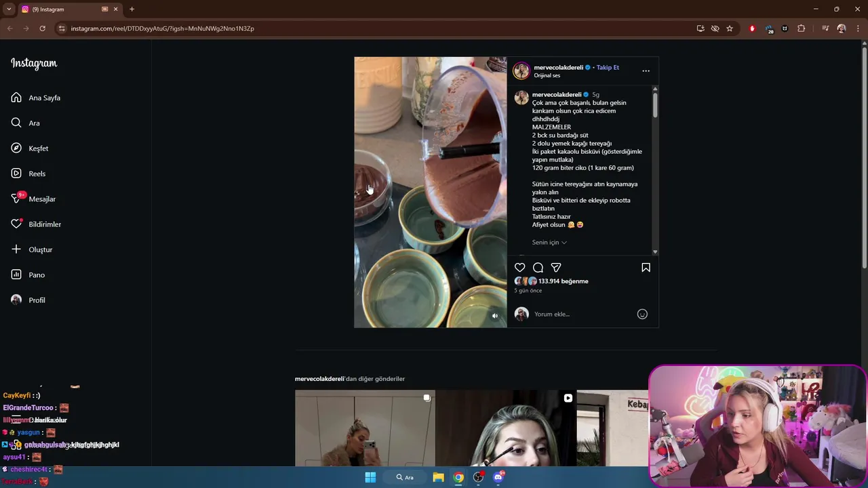Open the extension showing badge 20

pyautogui.click(x=769, y=28)
